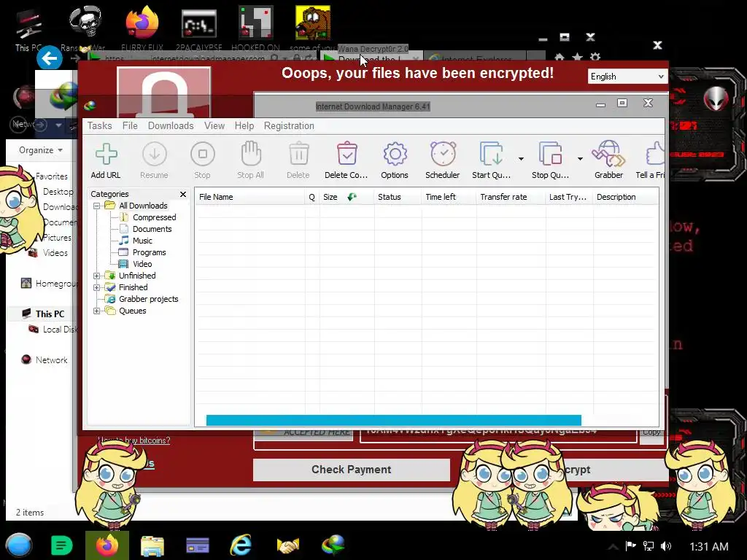
Task: Click the volume speaker tray icon
Action: click(666, 546)
